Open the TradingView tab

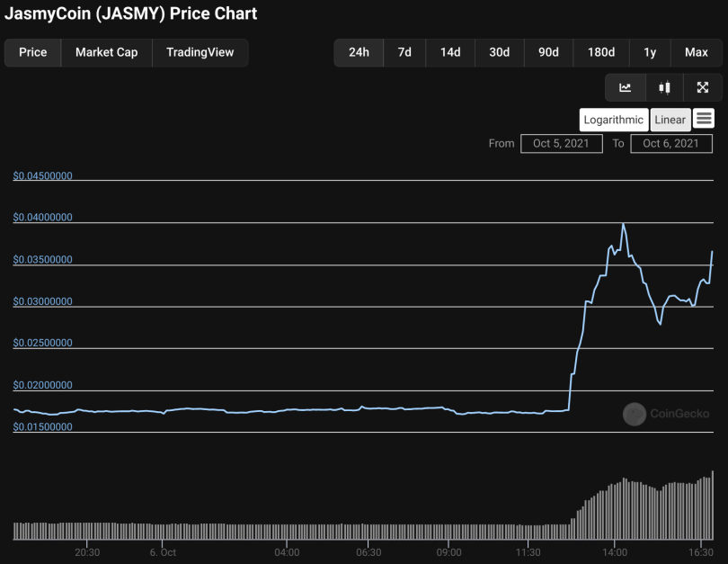(x=200, y=52)
